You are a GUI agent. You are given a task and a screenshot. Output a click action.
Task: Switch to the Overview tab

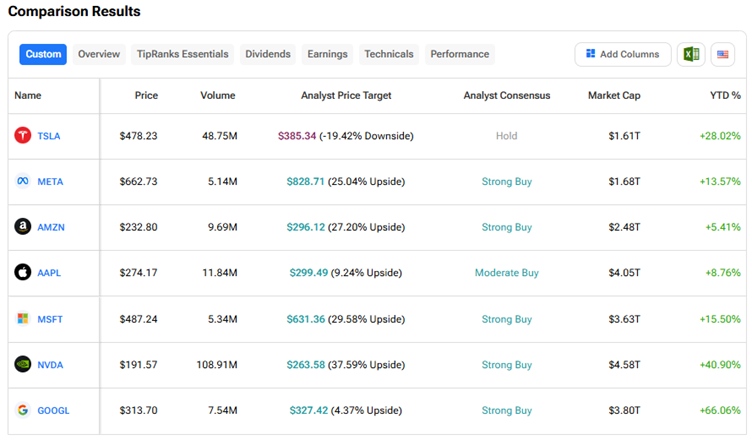(99, 54)
